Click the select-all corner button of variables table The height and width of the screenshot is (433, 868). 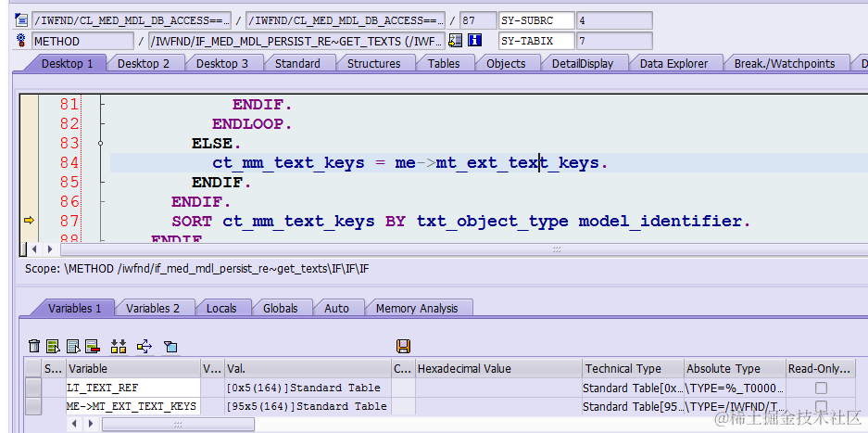click(x=33, y=369)
